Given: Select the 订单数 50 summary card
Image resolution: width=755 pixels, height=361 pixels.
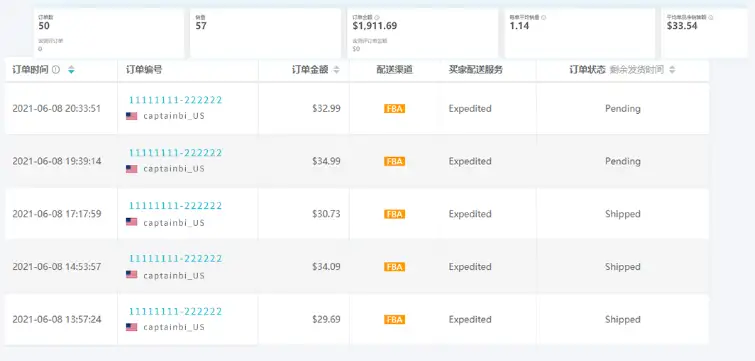Looking at the screenshot, I should (x=109, y=33).
